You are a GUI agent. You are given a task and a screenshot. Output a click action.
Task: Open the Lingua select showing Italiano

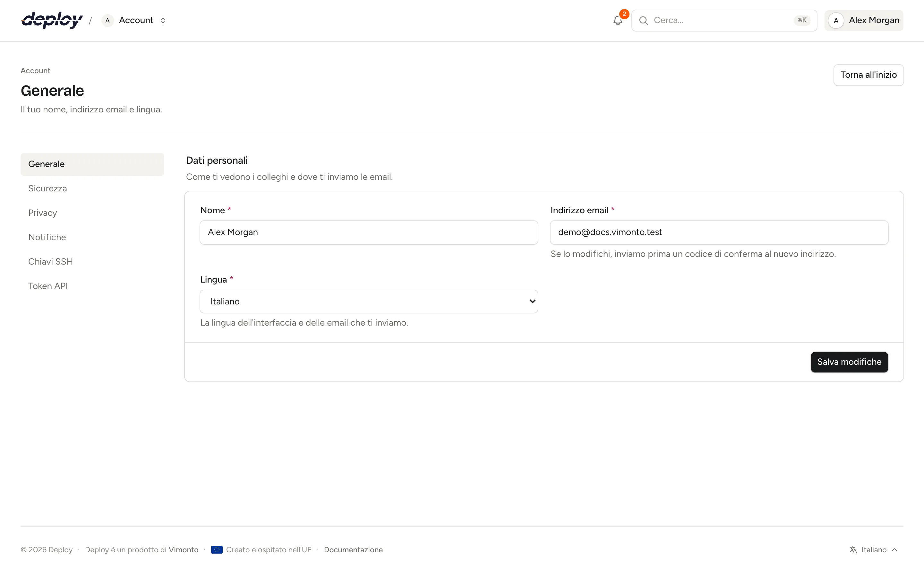[x=369, y=302]
